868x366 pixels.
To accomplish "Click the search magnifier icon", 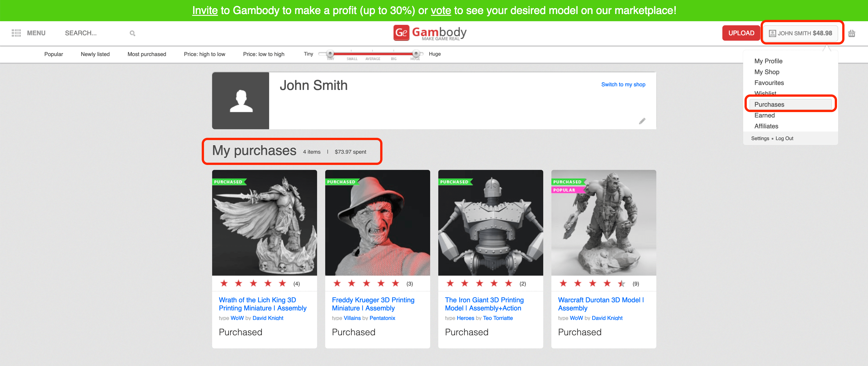I will tap(133, 33).
